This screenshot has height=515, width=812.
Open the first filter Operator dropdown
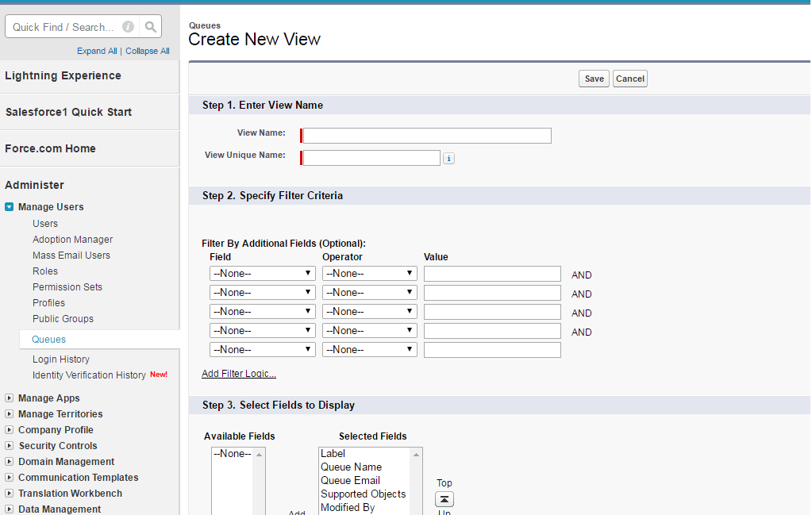pyautogui.click(x=369, y=274)
